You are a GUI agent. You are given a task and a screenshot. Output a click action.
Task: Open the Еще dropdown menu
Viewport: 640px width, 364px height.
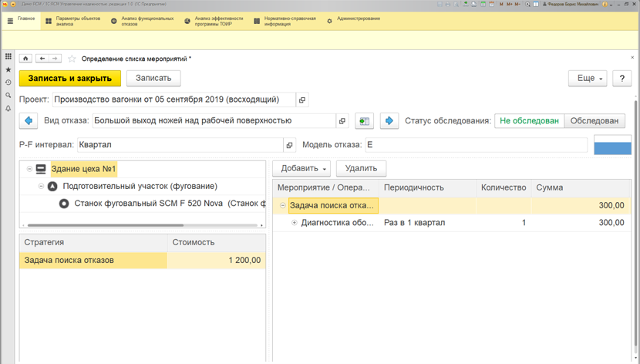coord(588,79)
